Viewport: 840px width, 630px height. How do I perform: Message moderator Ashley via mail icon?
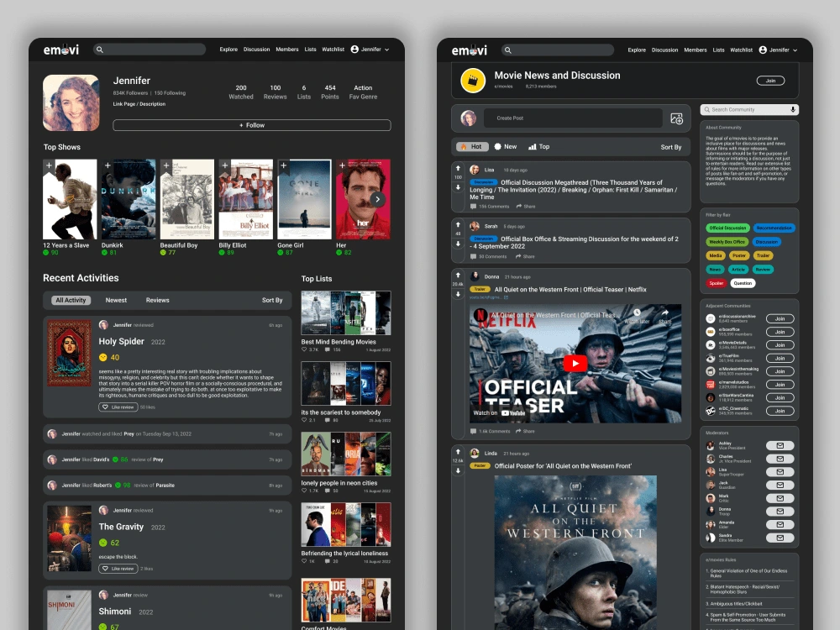pos(780,446)
